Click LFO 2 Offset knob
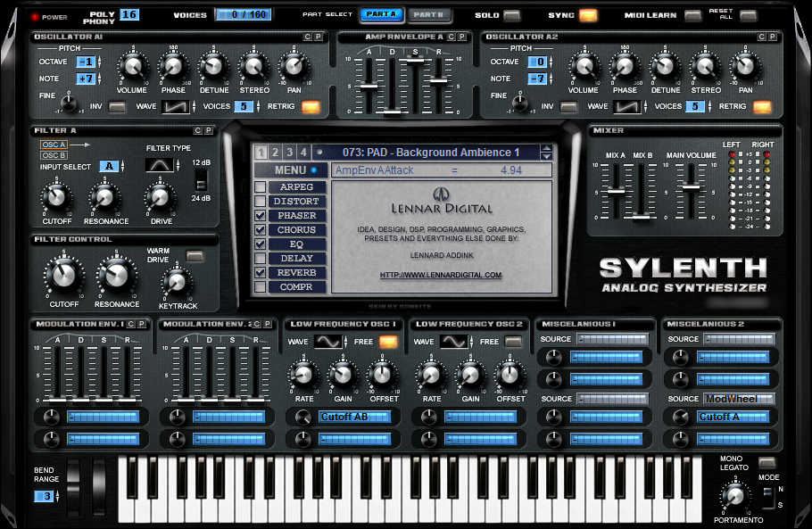 pyautogui.click(x=510, y=376)
